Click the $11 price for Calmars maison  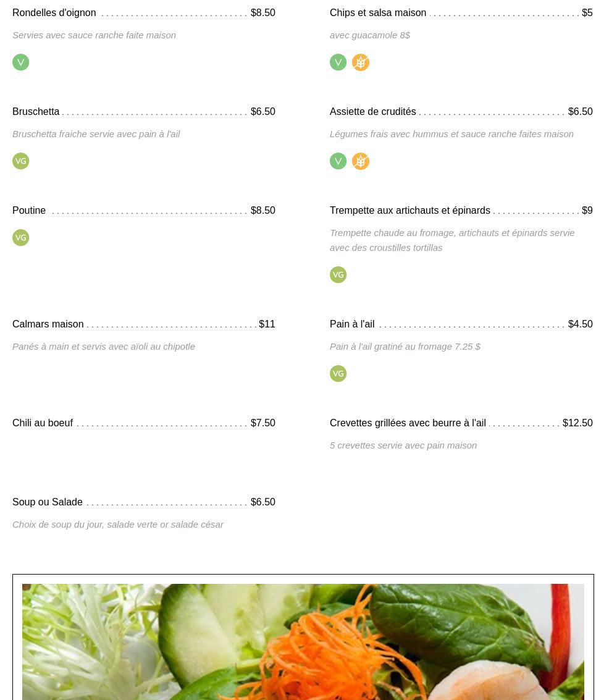point(267,324)
